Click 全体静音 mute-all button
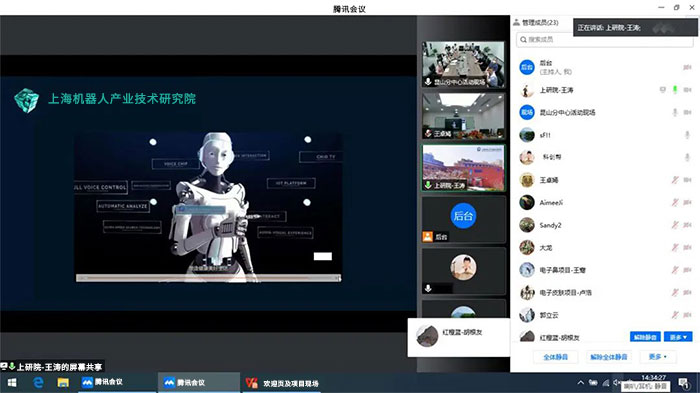 coord(555,357)
